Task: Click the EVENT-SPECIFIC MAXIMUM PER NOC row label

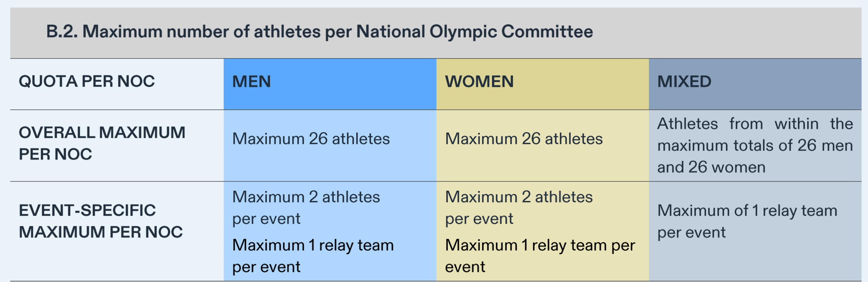Action: click(101, 221)
